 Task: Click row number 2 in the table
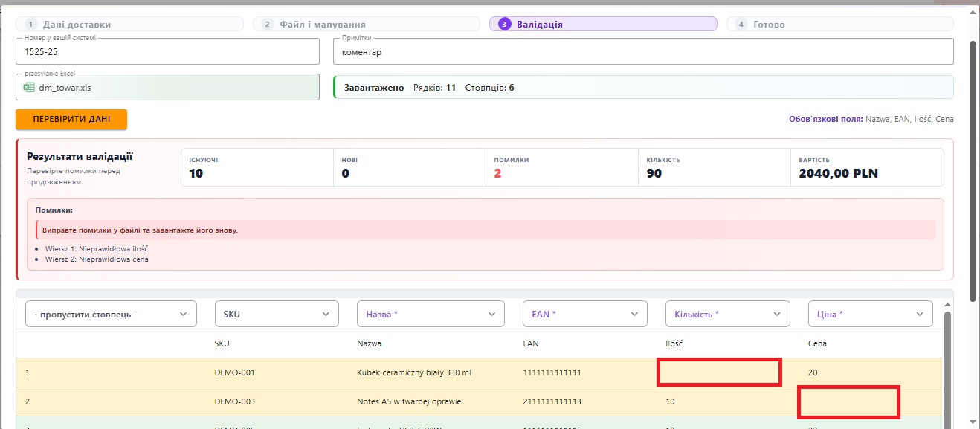[28, 401]
